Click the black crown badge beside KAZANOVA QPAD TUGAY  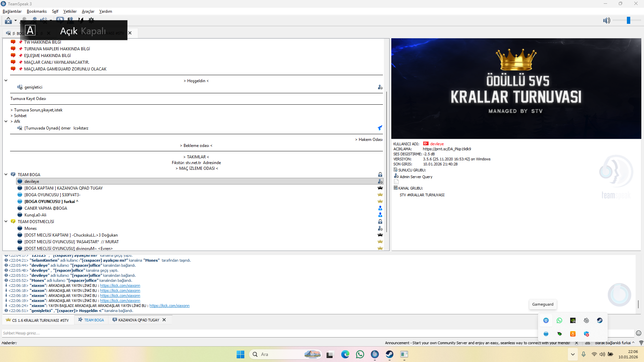point(380,188)
